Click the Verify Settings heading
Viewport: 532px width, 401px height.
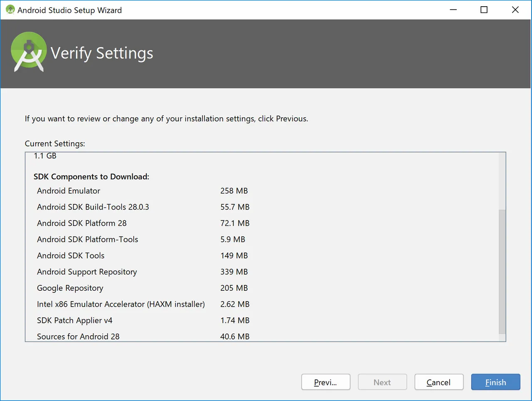tap(102, 53)
